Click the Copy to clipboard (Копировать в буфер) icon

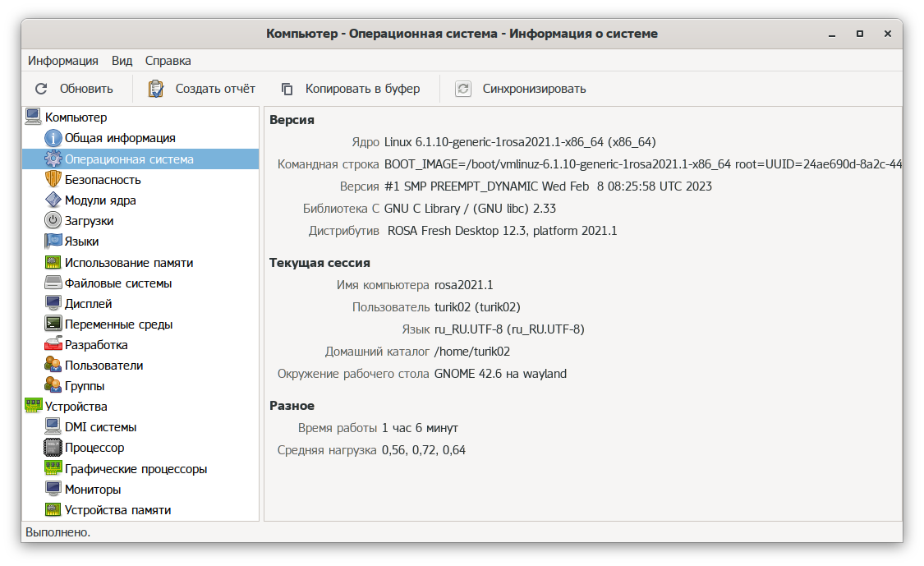(x=287, y=89)
